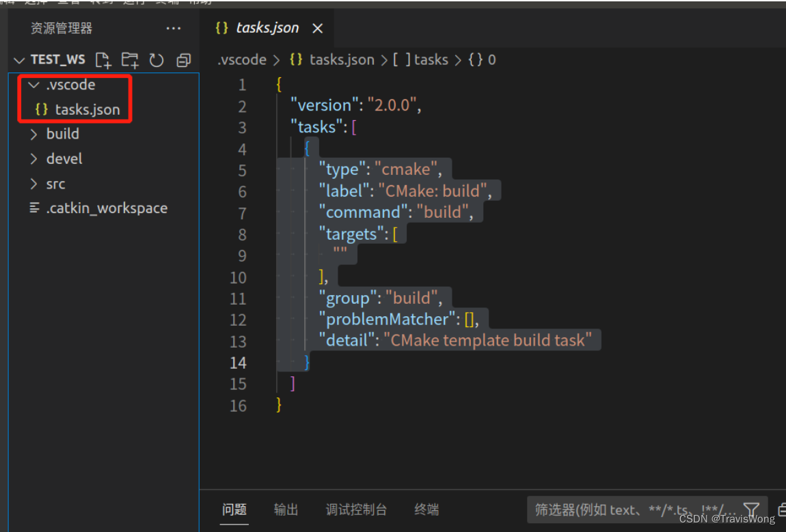This screenshot has width=786, height=532.
Task: Open the 调试控制台 panel
Action: click(356, 509)
